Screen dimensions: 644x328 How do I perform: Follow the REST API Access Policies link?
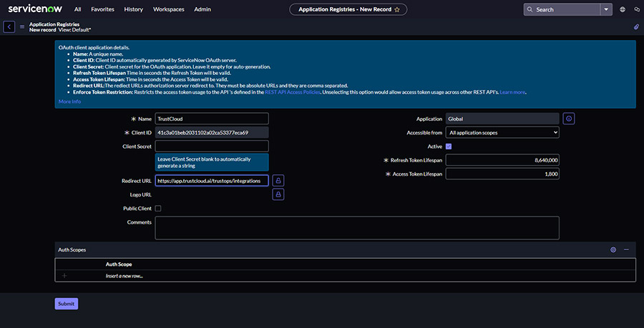click(293, 92)
